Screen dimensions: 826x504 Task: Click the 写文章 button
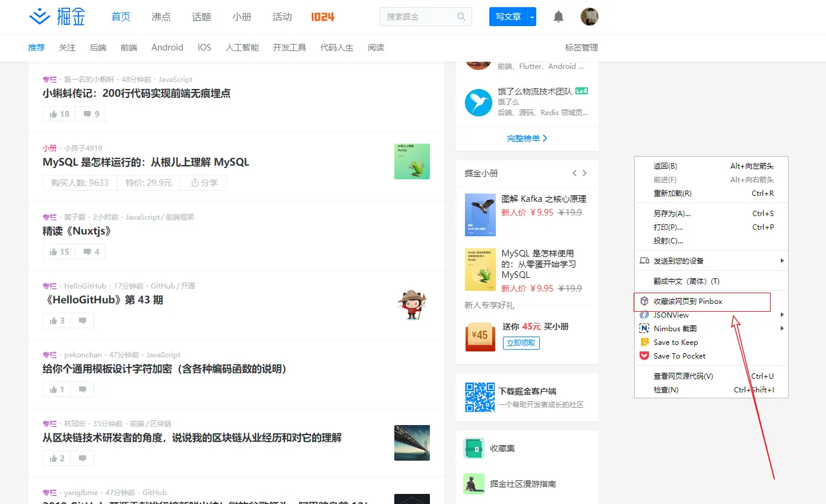(508, 17)
